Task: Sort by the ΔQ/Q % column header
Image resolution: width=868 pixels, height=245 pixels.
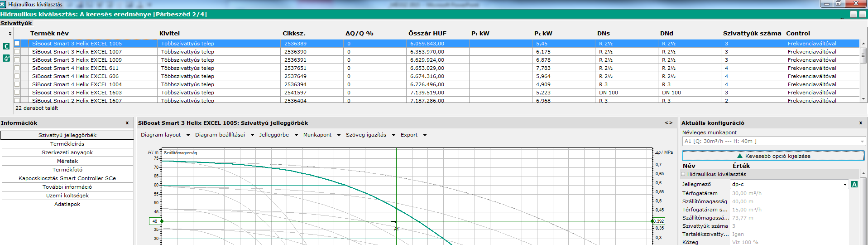Action: [359, 33]
